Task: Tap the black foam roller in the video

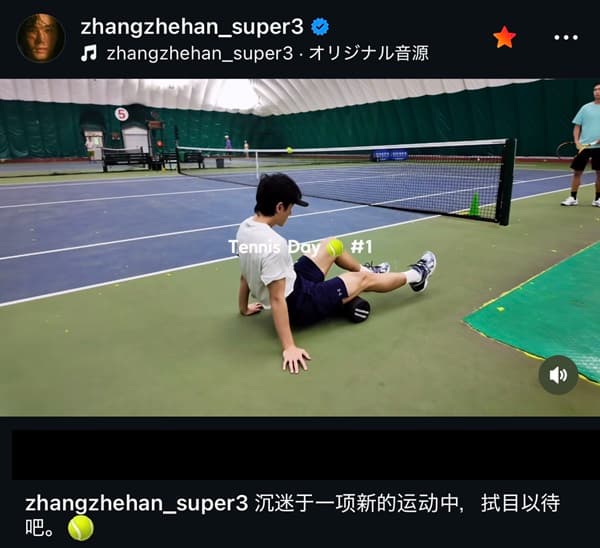Action: click(356, 310)
